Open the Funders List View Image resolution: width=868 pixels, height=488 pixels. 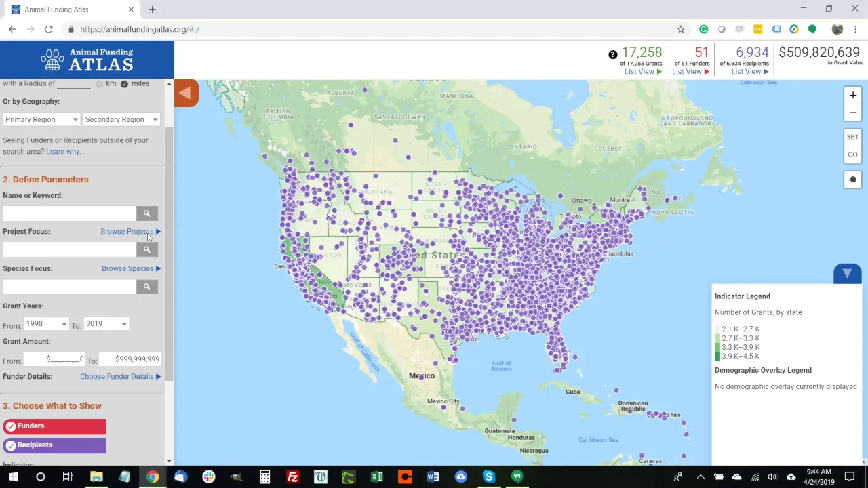690,72
